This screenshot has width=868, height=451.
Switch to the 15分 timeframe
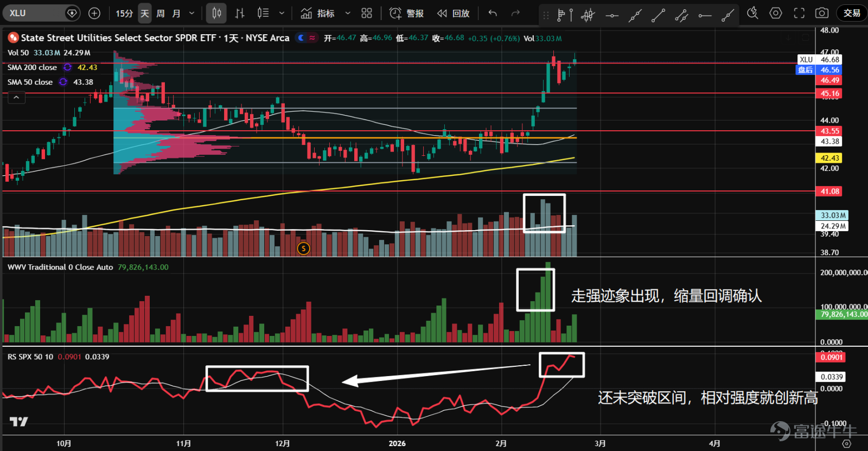click(124, 13)
